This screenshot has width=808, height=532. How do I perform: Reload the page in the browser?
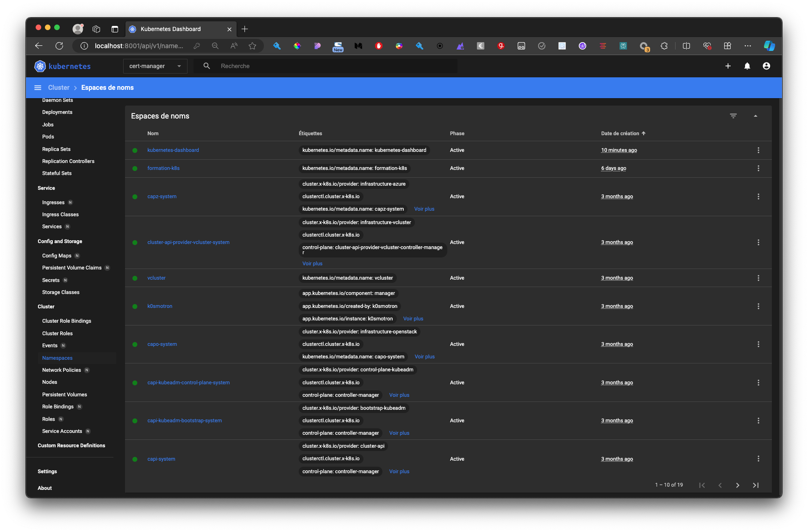tap(59, 46)
